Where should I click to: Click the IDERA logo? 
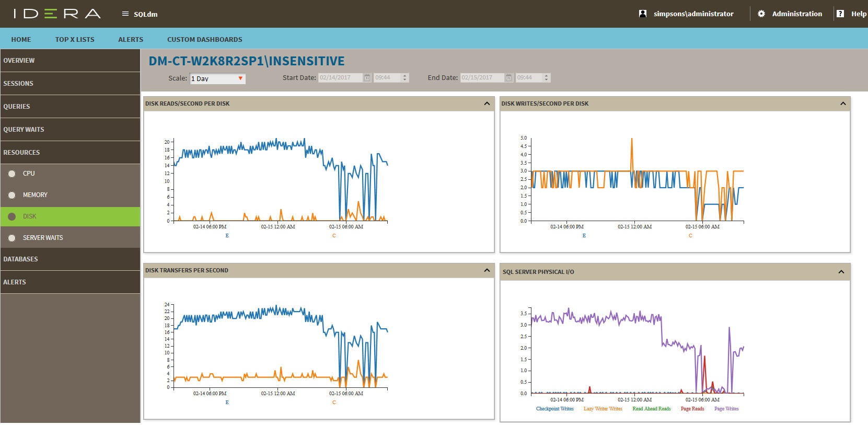click(57, 14)
